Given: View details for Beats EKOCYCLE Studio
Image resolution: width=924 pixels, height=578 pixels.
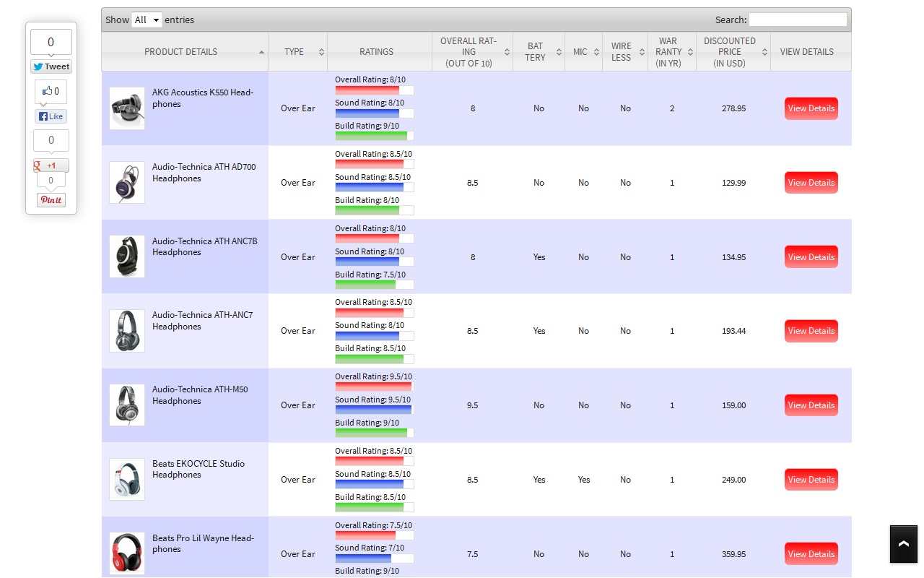Looking at the screenshot, I should 811,480.
